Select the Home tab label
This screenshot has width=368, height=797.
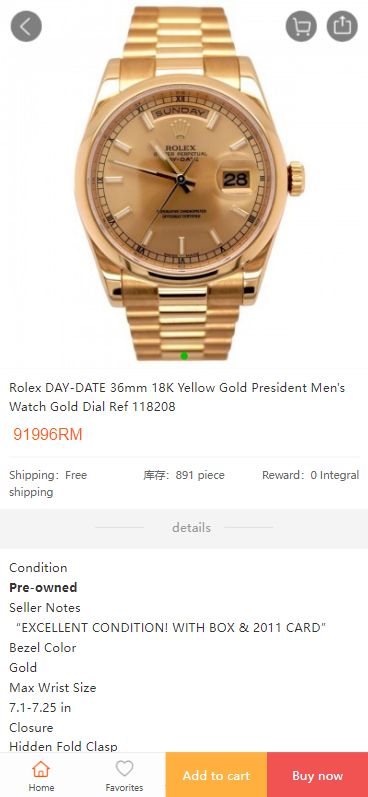[41, 787]
